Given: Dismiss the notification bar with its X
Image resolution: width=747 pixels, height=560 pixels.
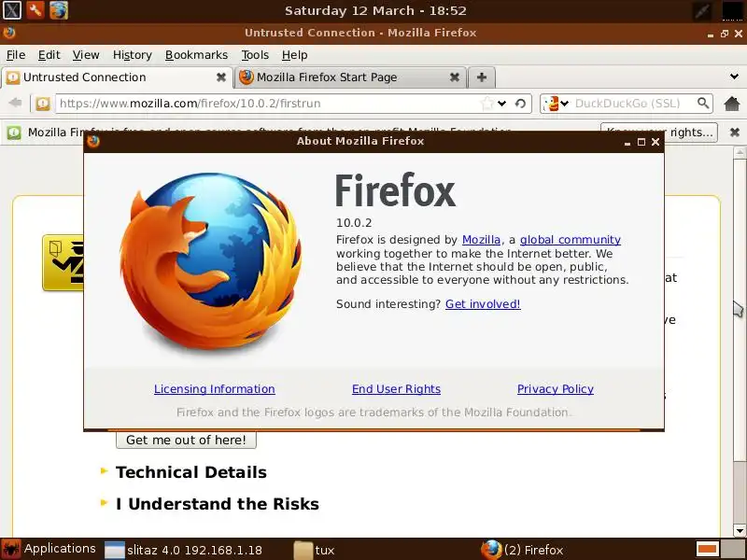Looking at the screenshot, I should point(735,133).
